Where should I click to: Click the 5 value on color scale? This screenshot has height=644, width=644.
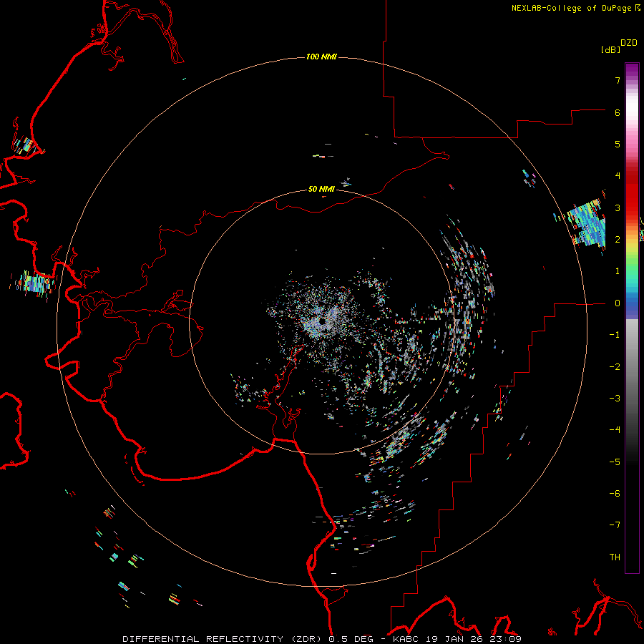point(618,144)
